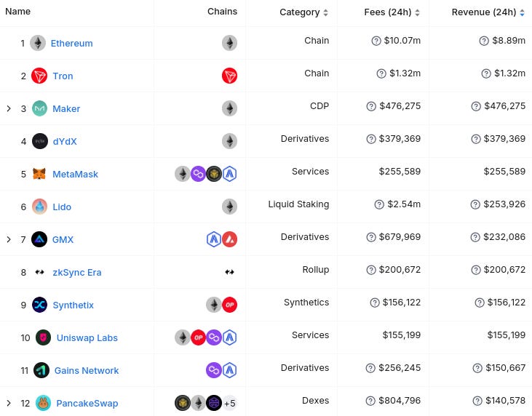Viewport: 532px width, 416px height.
Task: Click the PancakeSwap bunny icon
Action: click(x=43, y=403)
